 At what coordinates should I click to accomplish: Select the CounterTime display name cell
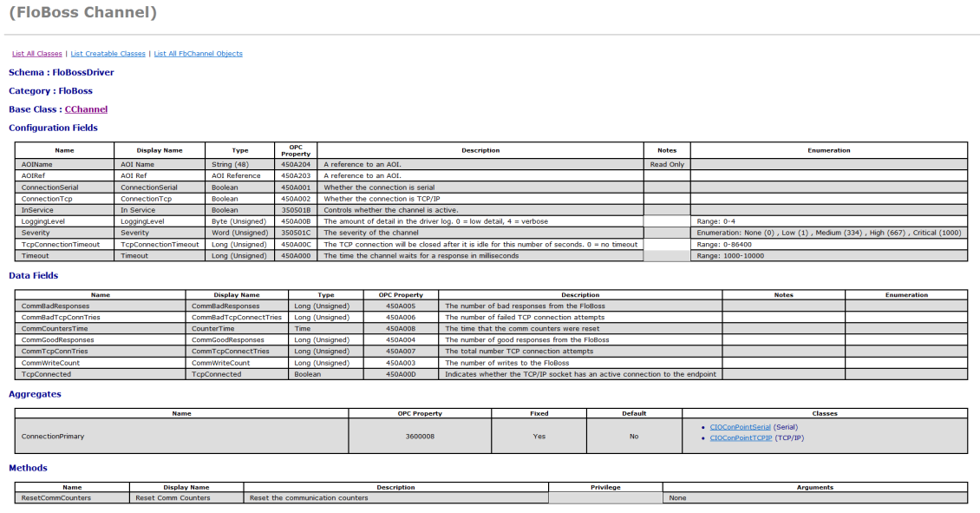(237, 329)
